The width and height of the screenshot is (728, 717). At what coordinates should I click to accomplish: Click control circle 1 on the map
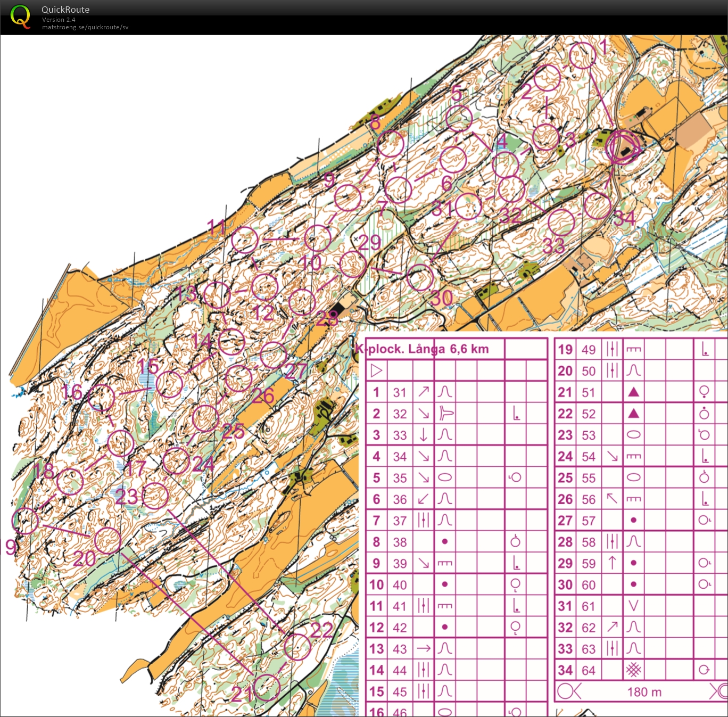(582, 55)
